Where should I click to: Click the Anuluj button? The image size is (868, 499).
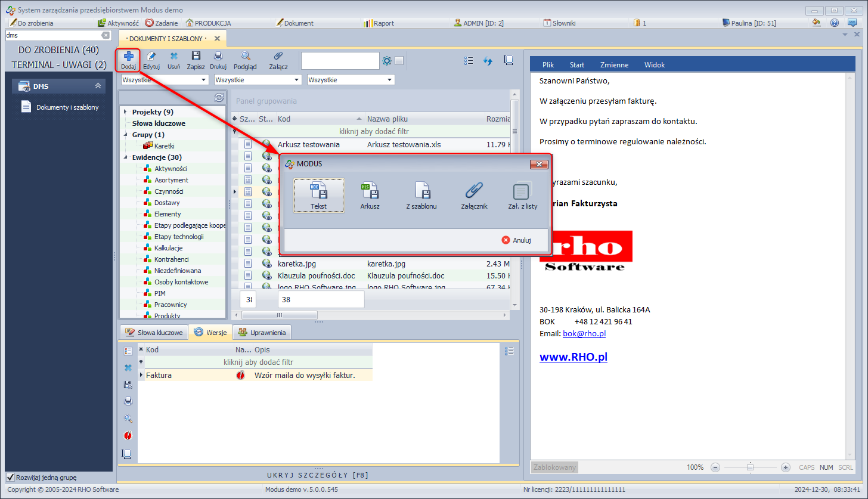tap(516, 240)
